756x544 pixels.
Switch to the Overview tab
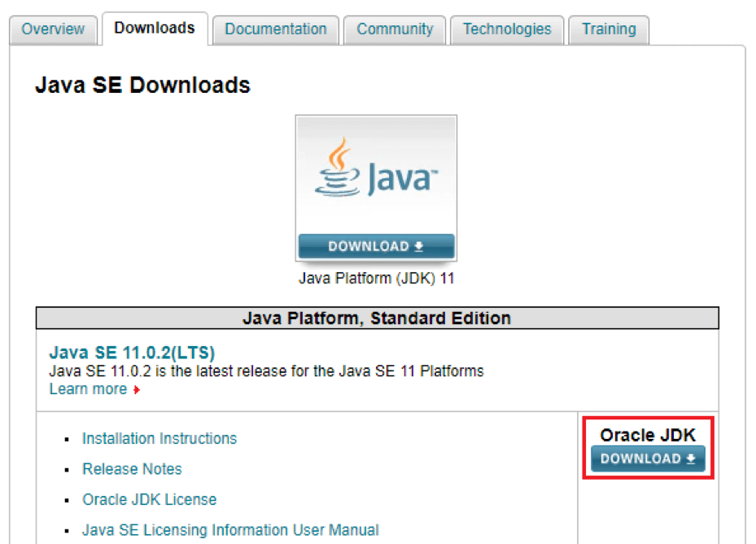point(52,29)
